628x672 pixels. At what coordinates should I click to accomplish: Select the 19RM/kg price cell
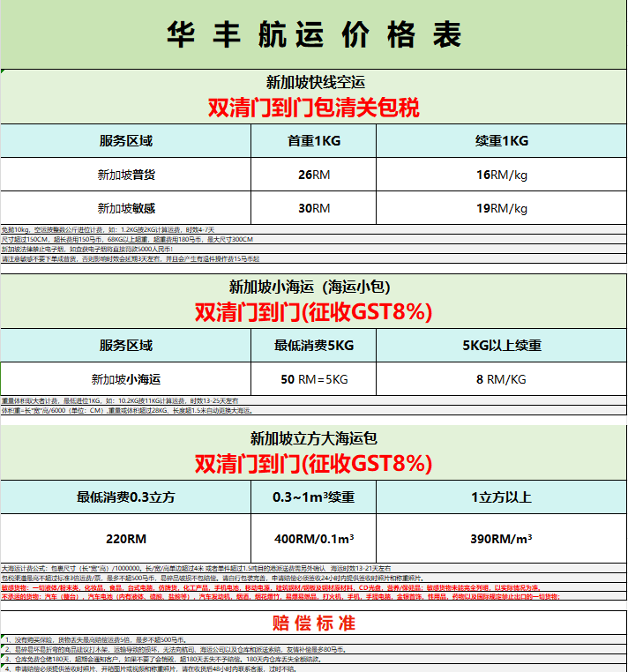pos(501,208)
